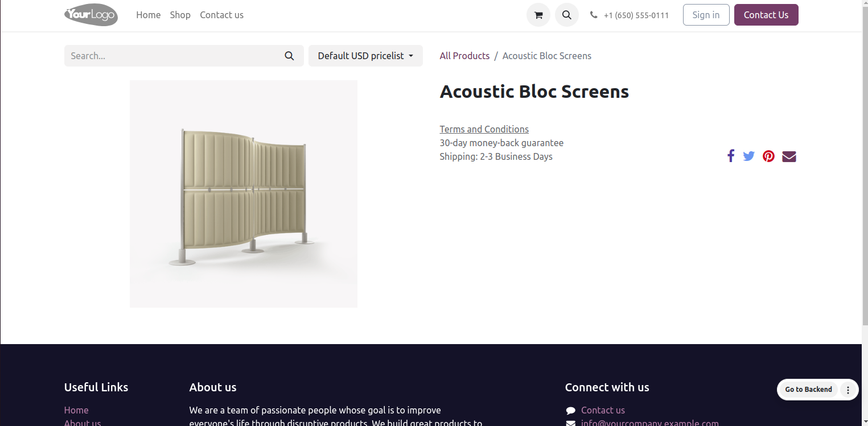Image resolution: width=868 pixels, height=426 pixels.
Task: Open the Home menu item
Action: pos(148,15)
